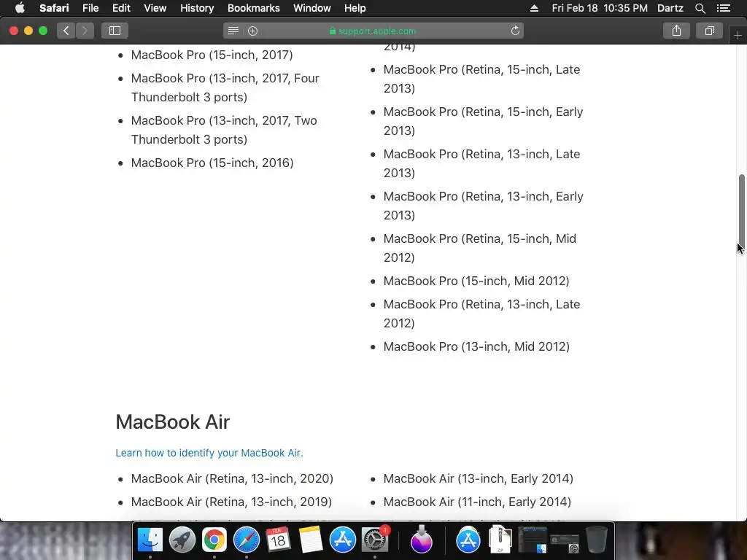Click the support.apple.com address field

[373, 31]
